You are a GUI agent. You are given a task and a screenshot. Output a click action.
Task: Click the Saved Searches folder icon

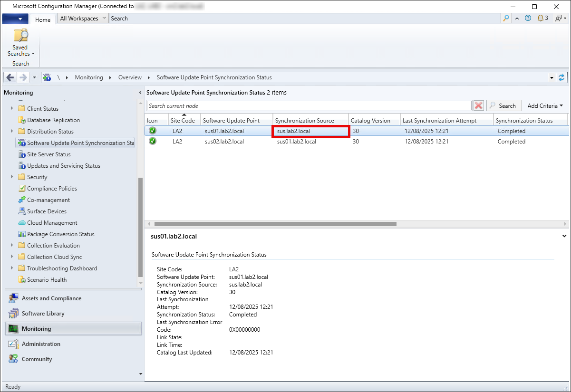20,36
